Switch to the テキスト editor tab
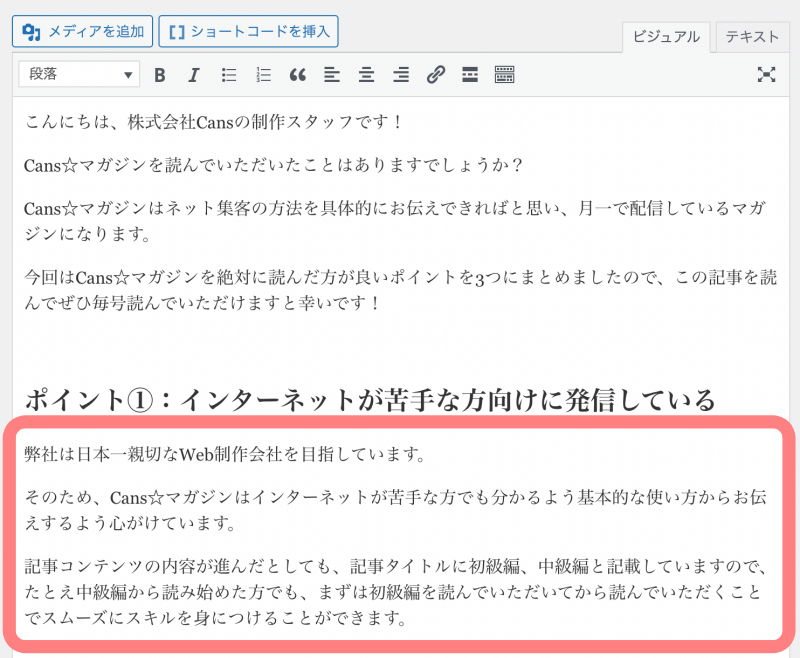Image resolution: width=800 pixels, height=658 pixels. (x=752, y=37)
